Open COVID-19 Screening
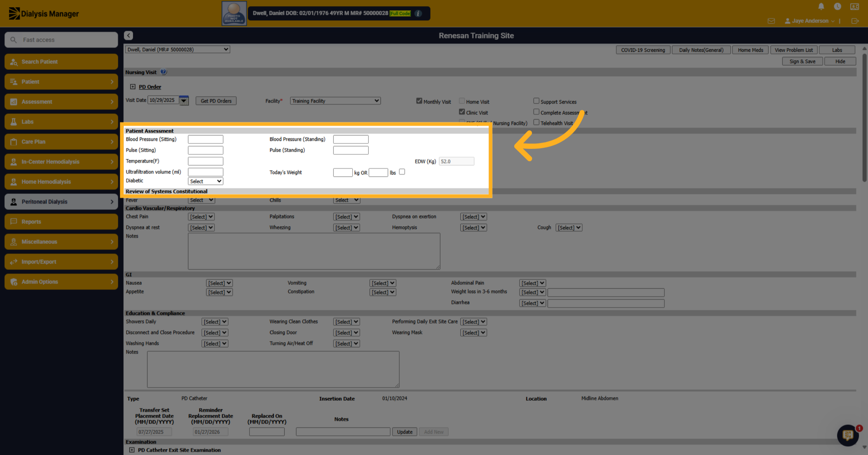The image size is (868, 455). 643,50
